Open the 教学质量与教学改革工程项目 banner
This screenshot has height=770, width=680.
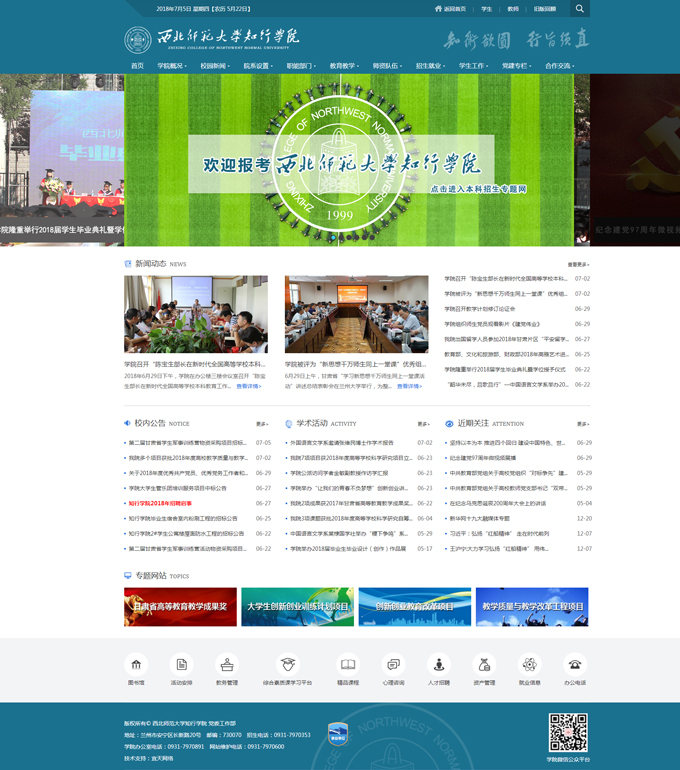pos(532,607)
